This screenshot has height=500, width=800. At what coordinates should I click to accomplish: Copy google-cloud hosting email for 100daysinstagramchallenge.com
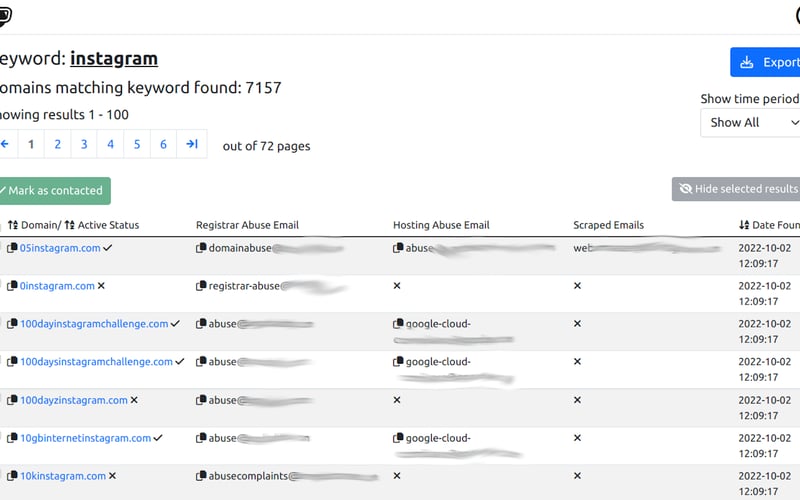point(398,361)
